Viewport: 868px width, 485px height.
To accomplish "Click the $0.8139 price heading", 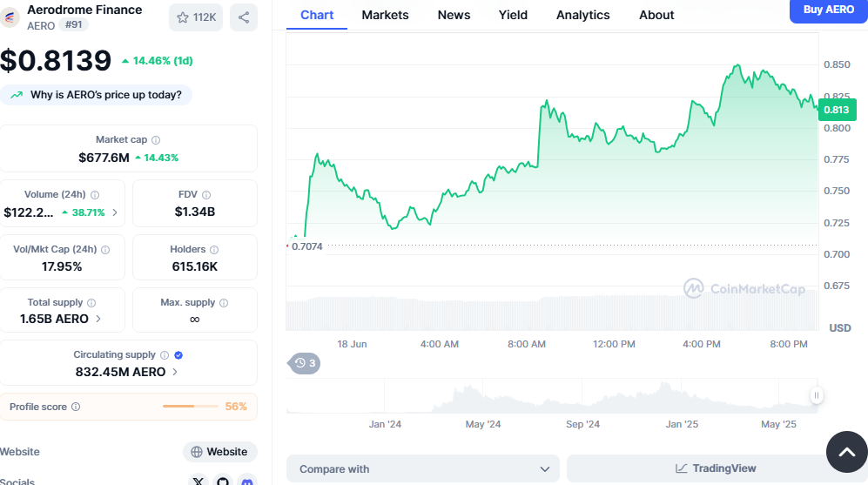I will tap(56, 60).
